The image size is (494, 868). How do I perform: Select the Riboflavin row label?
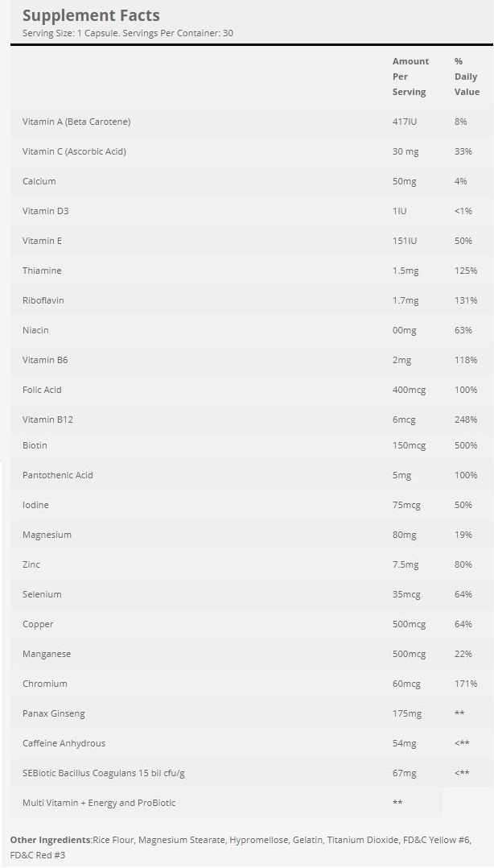pyautogui.click(x=43, y=300)
